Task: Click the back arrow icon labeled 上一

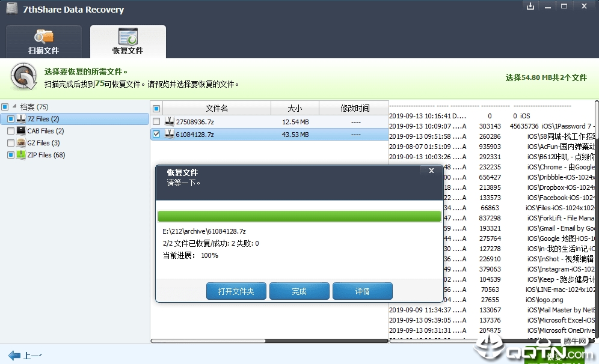Action: click(x=14, y=356)
